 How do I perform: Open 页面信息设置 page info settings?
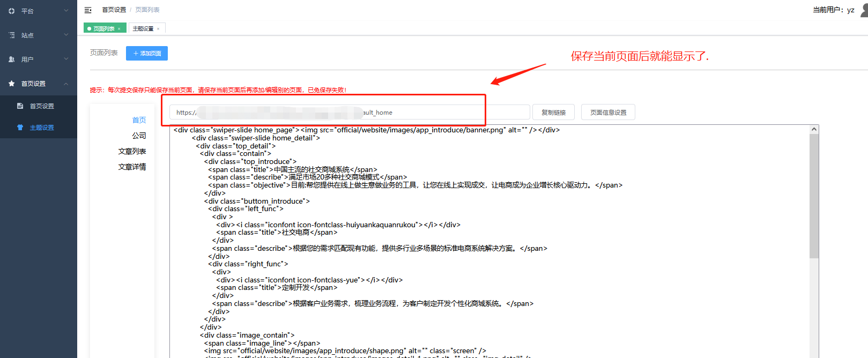[x=608, y=113]
